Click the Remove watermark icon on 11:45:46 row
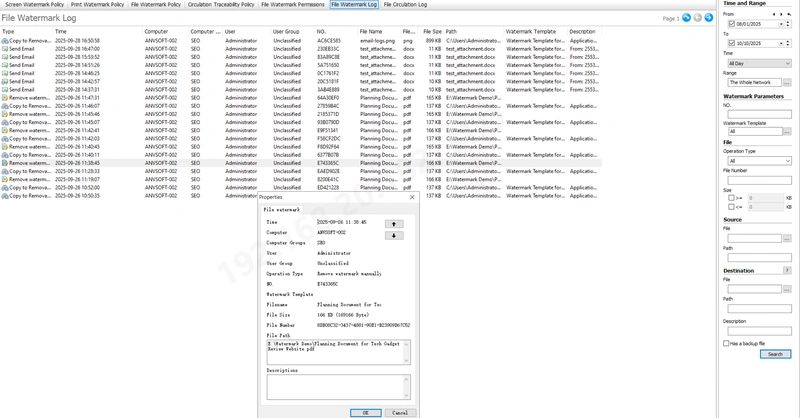 tap(5, 114)
